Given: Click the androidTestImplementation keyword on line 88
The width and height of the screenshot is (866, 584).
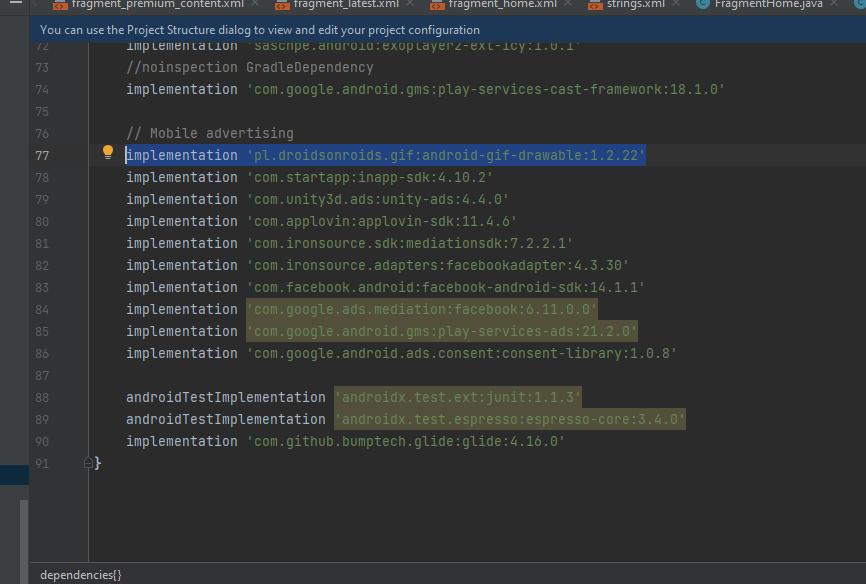Looking at the screenshot, I should 226,397.
